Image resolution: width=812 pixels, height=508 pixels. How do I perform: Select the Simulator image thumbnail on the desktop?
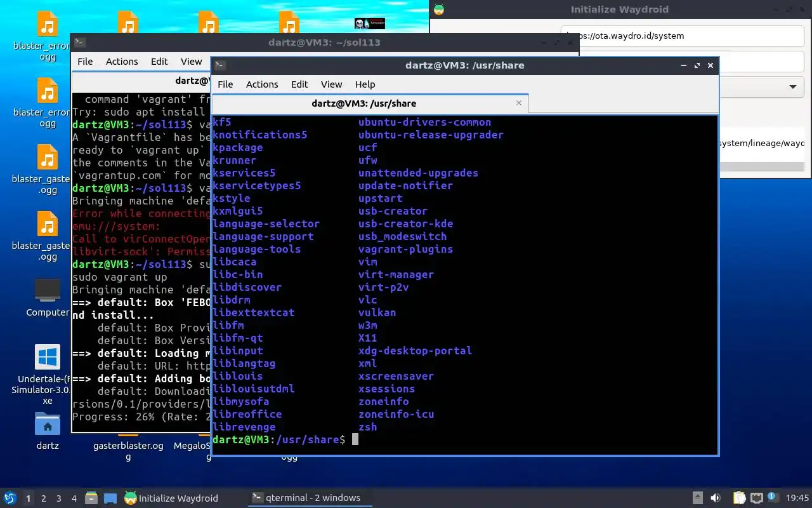(370, 23)
